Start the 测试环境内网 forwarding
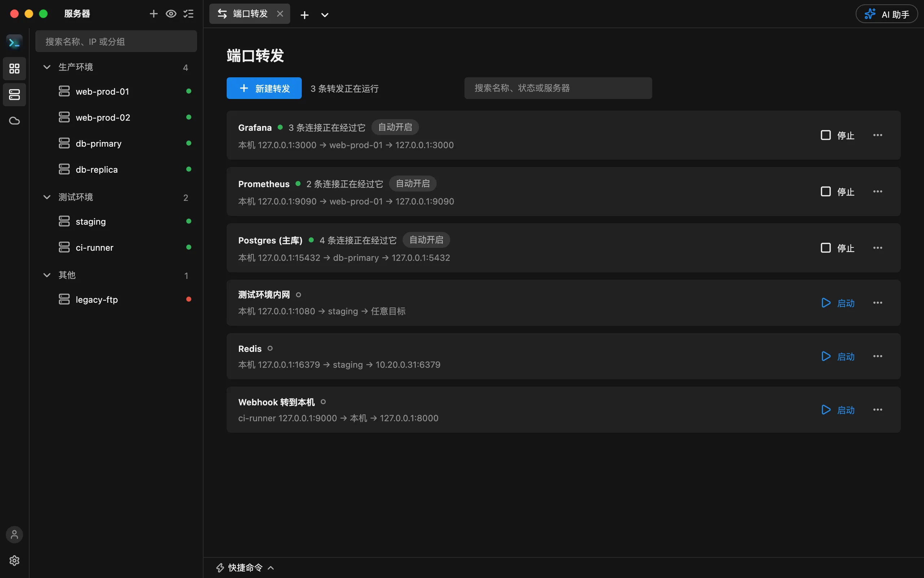This screenshot has height=578, width=924. (837, 303)
